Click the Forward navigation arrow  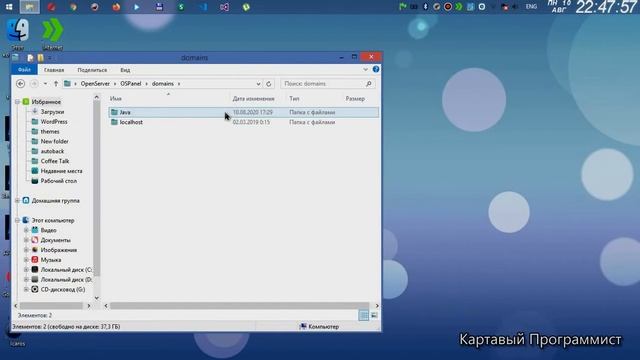point(34,84)
